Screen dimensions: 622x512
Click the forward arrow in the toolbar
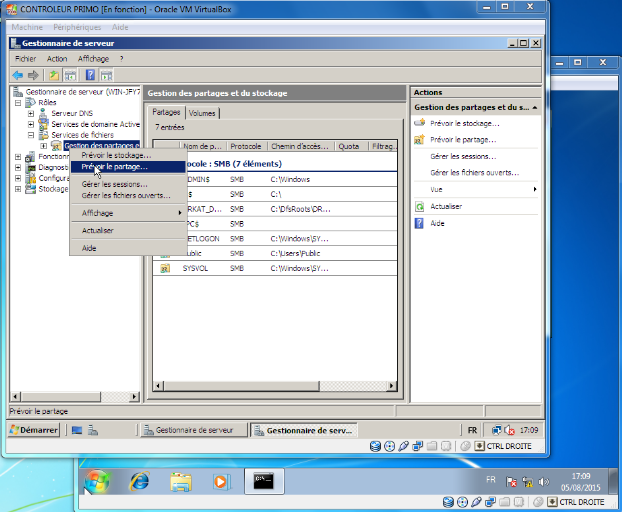pyautogui.click(x=33, y=75)
